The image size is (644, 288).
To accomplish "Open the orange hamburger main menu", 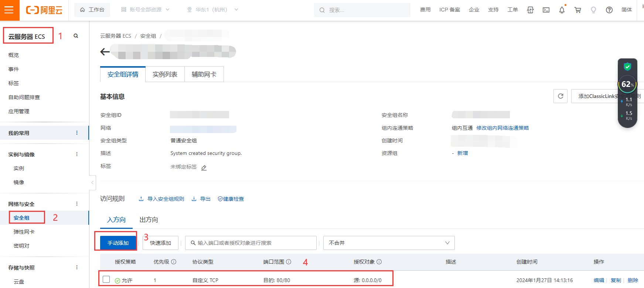I will pos(9,10).
